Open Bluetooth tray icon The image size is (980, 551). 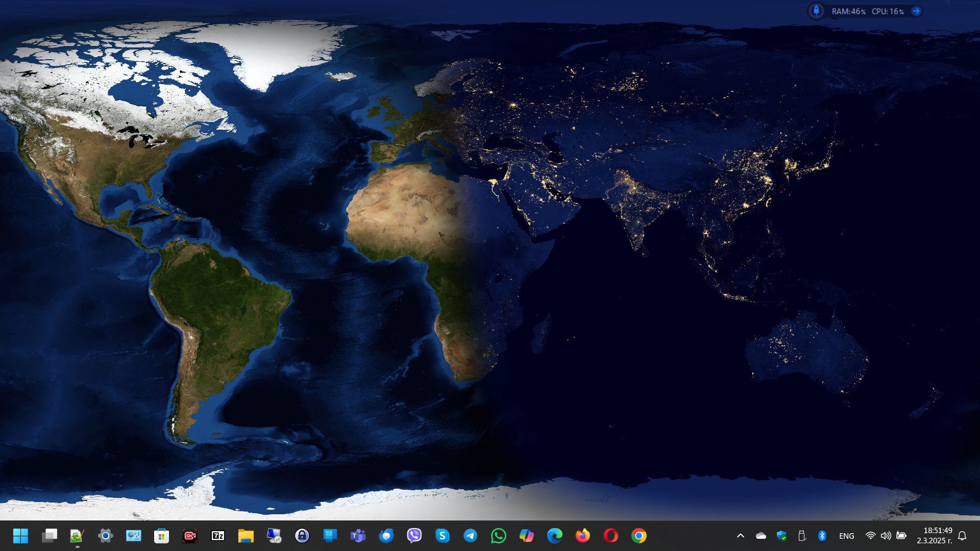[x=822, y=536]
